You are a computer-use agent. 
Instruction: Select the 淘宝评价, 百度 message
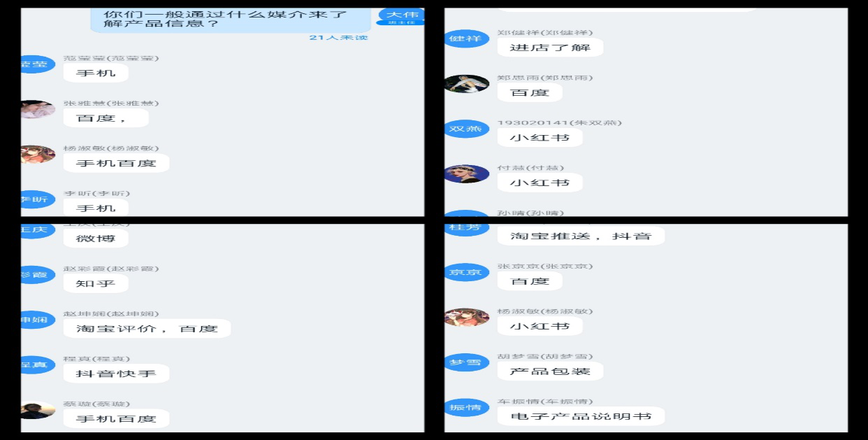coord(147,329)
